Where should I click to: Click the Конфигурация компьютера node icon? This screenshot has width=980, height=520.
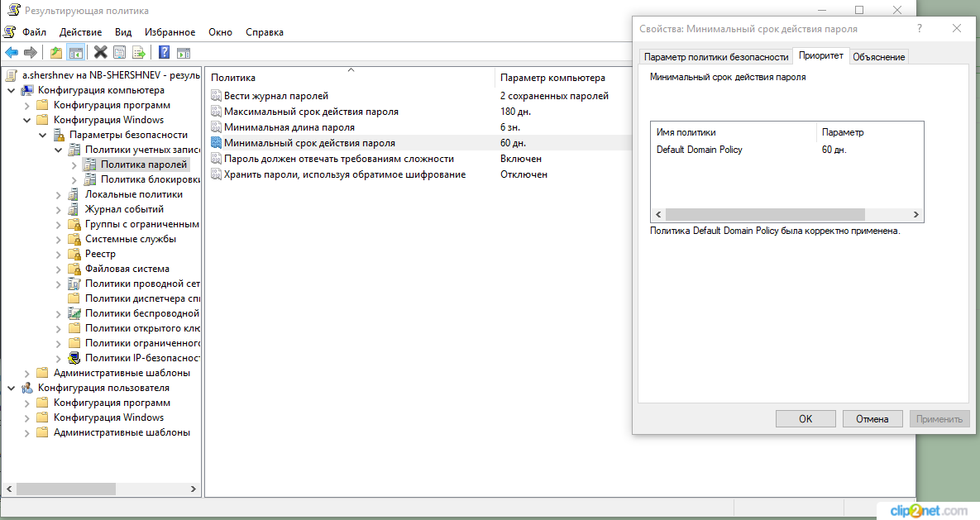(27, 90)
